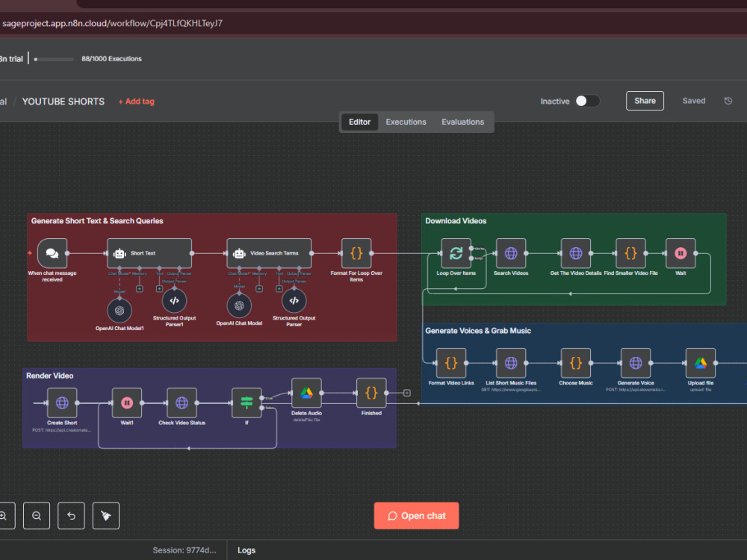Open workflow version history
Viewport: 747px width, 560px height.
[728, 101]
